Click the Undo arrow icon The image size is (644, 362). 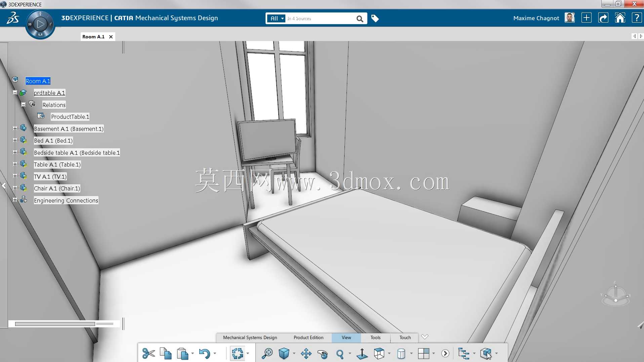pyautogui.click(x=204, y=354)
